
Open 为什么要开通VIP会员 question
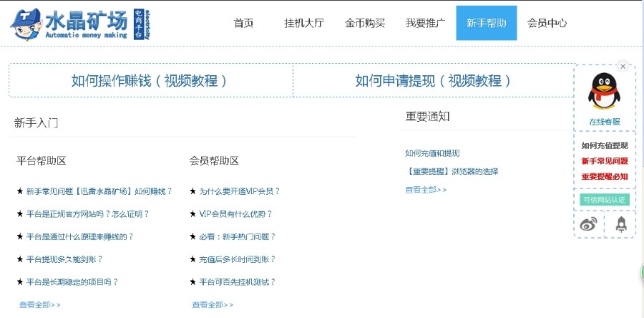pyautogui.click(x=239, y=191)
